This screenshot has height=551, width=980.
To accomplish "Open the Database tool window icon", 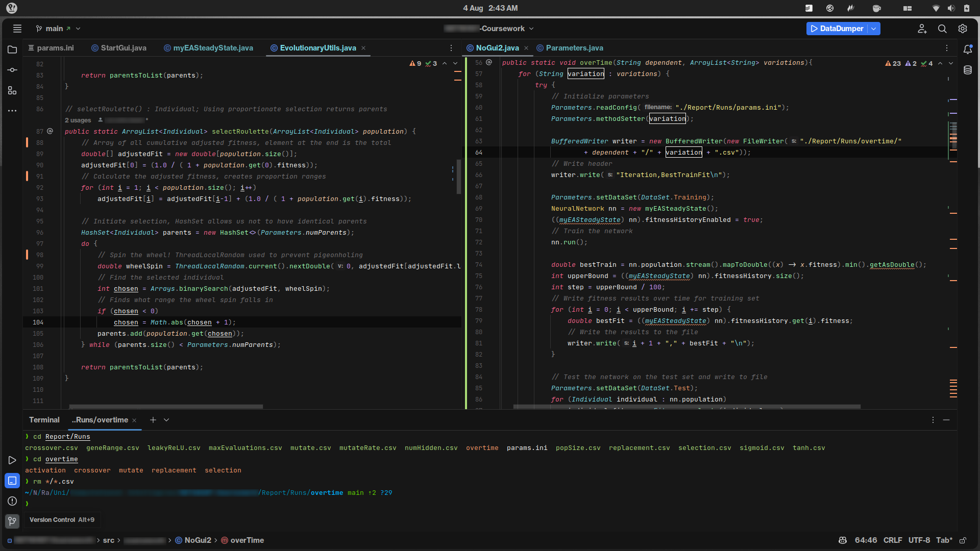I will pos(967,70).
